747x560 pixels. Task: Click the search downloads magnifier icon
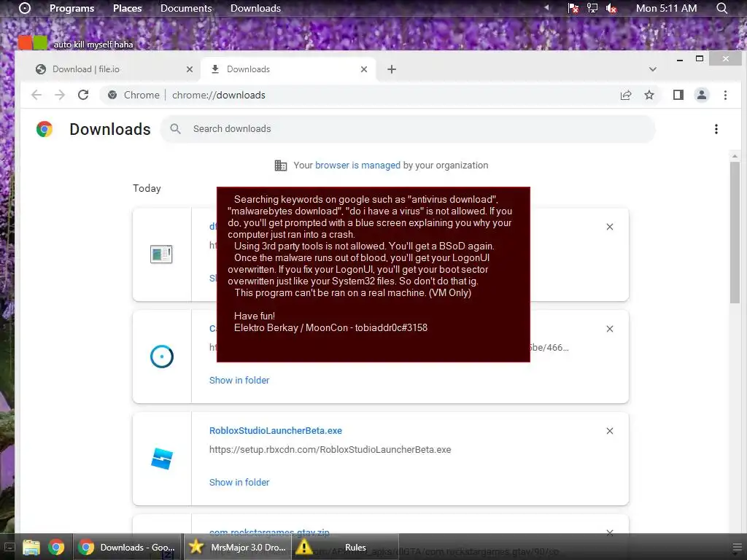coord(175,128)
